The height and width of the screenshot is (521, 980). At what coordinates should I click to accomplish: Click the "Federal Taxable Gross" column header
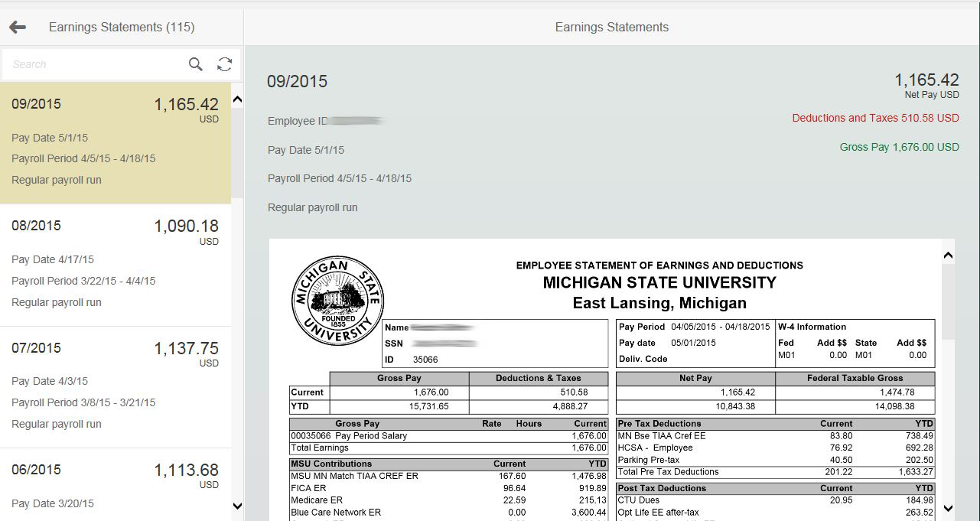click(855, 378)
